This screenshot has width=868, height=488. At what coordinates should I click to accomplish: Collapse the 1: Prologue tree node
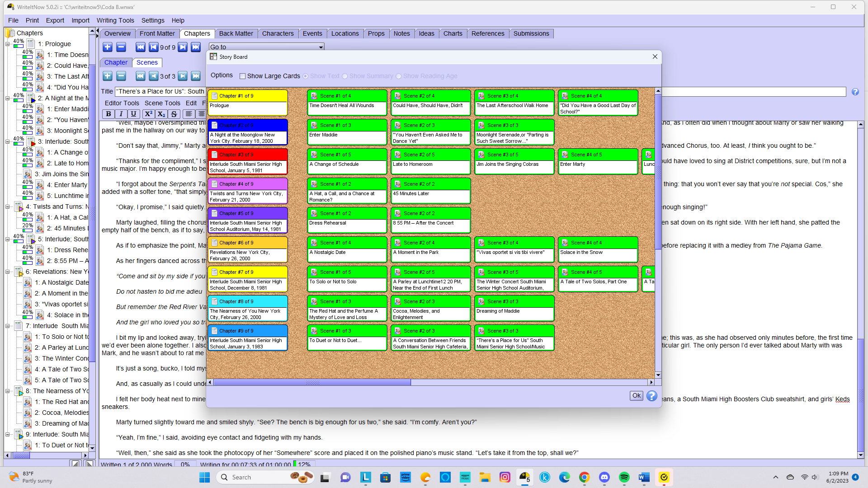(x=7, y=44)
